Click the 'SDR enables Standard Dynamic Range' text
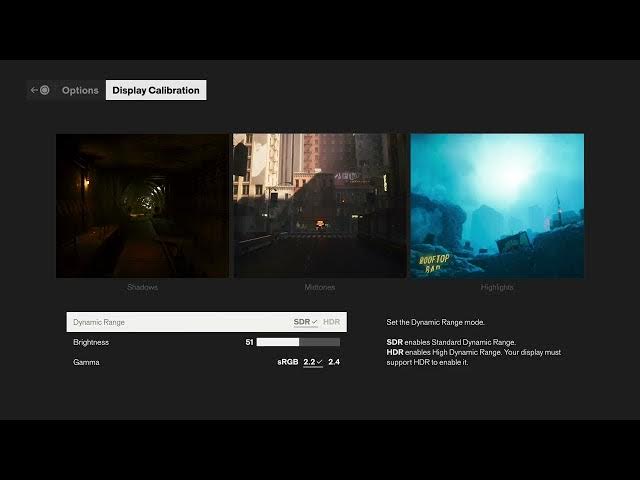The width and height of the screenshot is (640, 480). pos(451,342)
